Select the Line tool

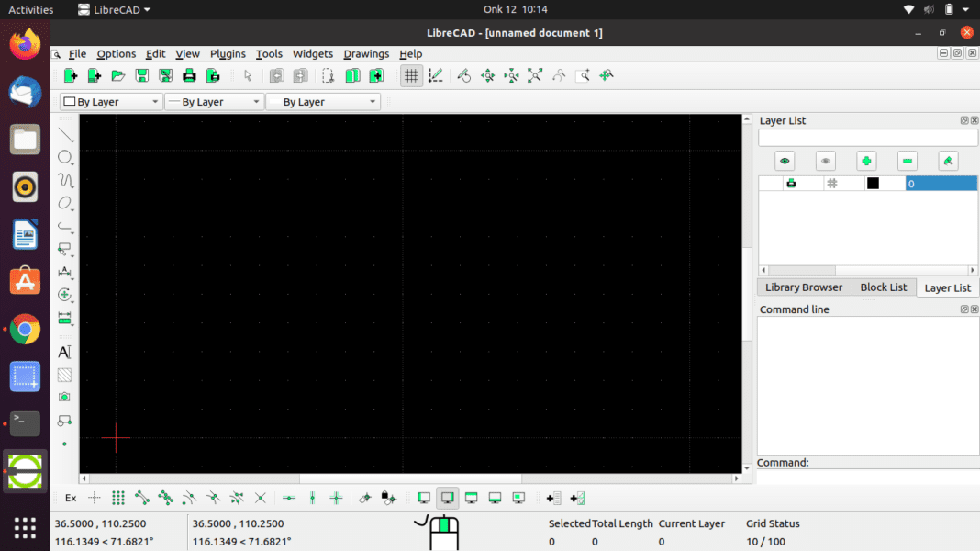[65, 134]
